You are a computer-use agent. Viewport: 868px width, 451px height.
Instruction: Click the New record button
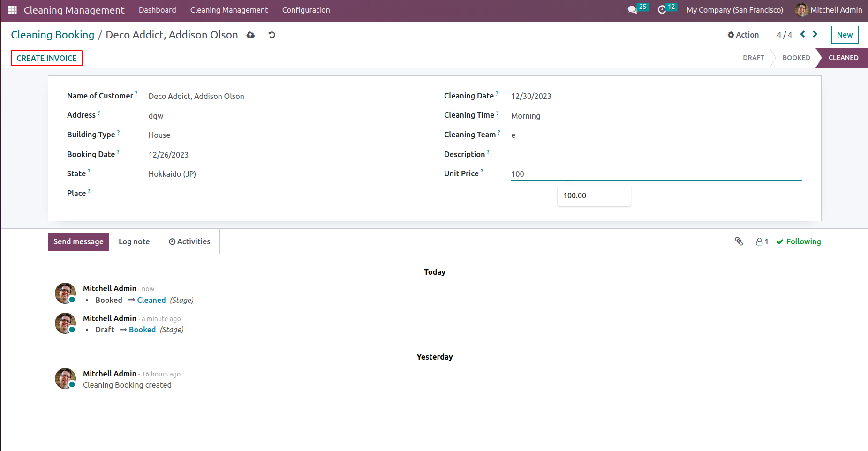845,35
